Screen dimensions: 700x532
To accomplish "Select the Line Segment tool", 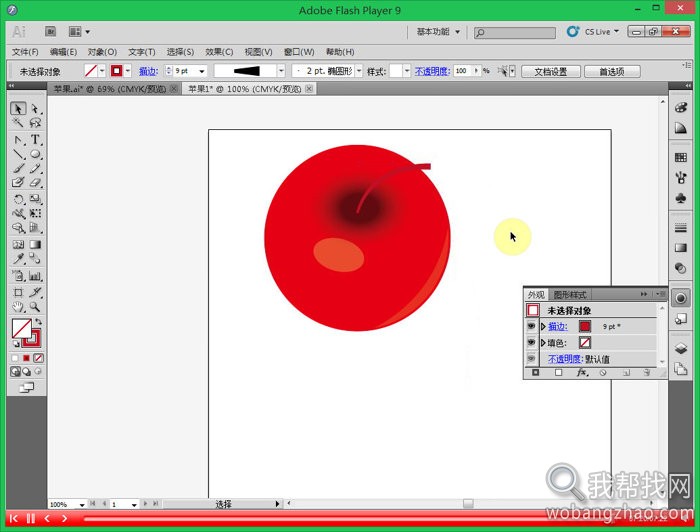I will point(18,154).
